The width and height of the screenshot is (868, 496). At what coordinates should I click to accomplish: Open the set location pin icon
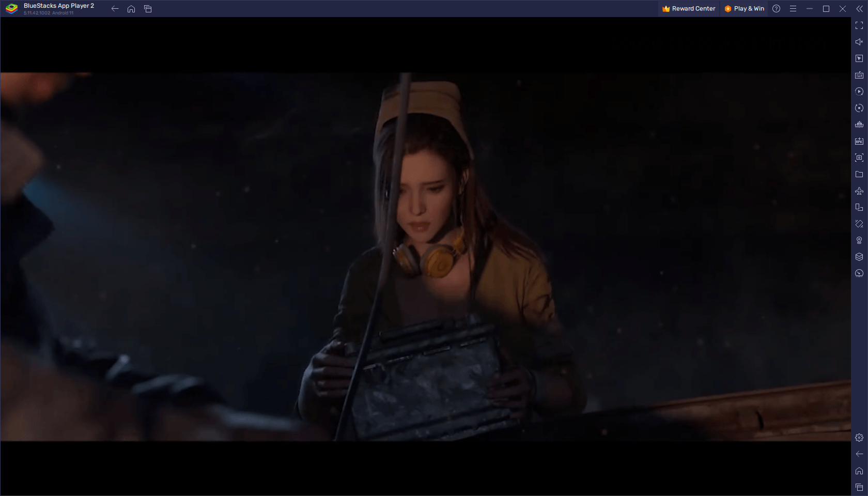pos(859,240)
